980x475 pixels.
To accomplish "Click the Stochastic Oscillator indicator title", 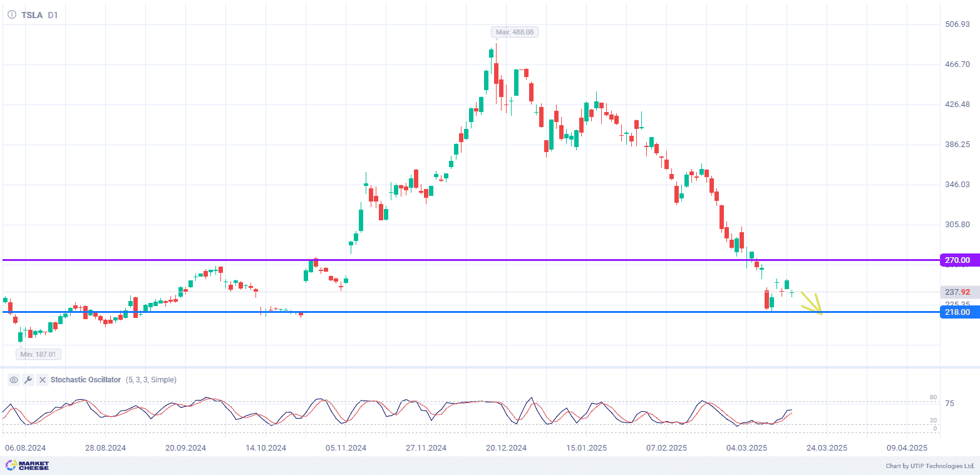I will 86,380.
